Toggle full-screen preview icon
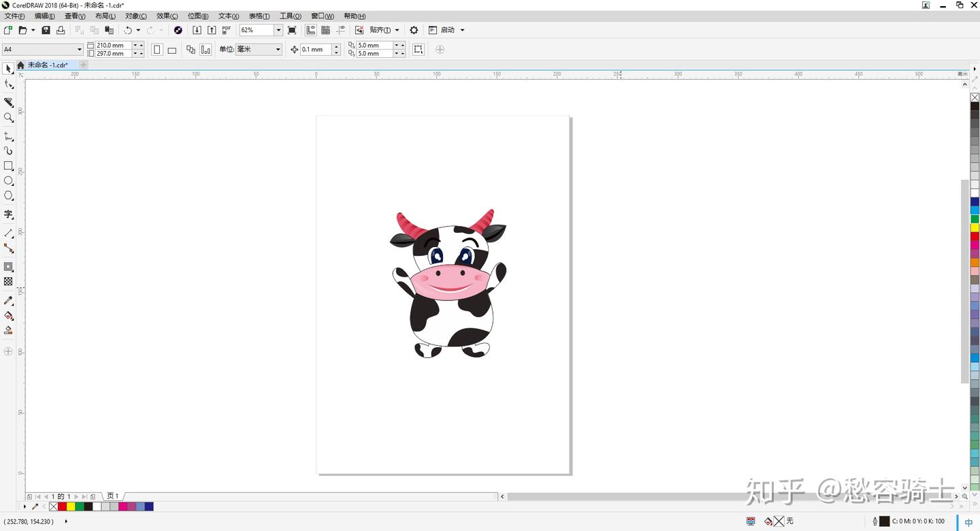The height and width of the screenshot is (531, 980). coord(292,30)
